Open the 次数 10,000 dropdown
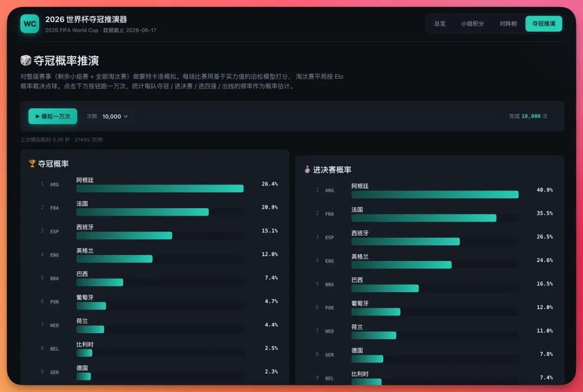 point(108,116)
